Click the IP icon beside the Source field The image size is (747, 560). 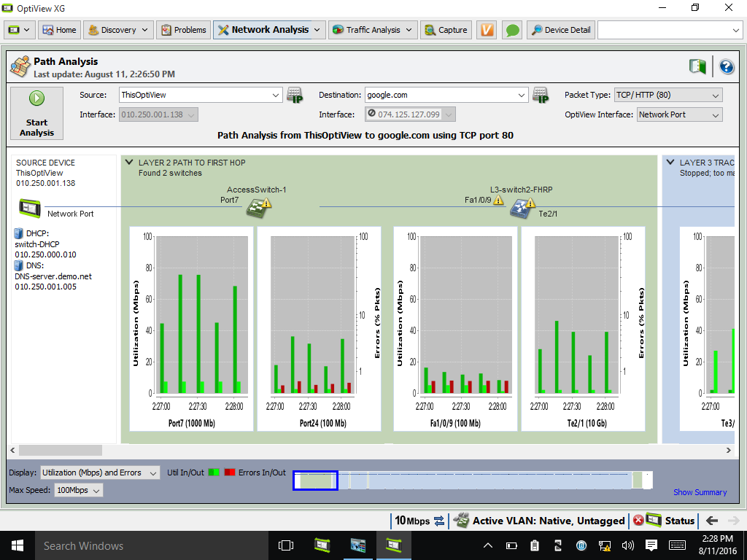pyautogui.click(x=295, y=96)
